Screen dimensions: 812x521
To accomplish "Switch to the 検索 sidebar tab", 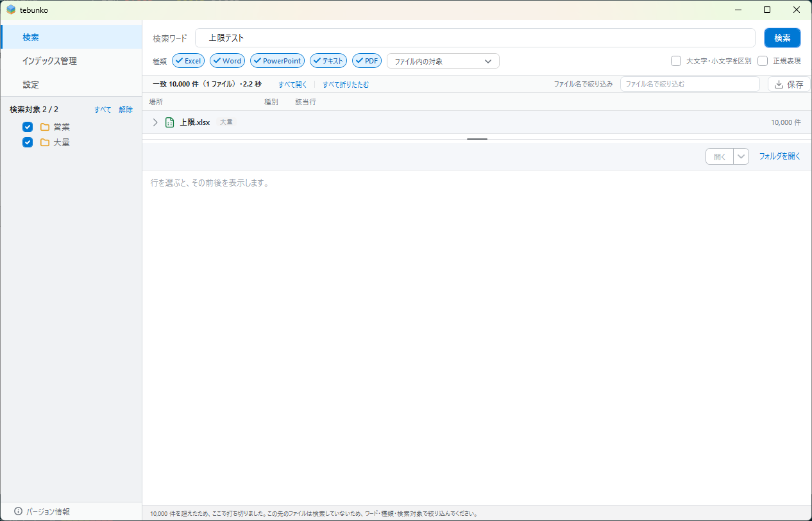I will click(71, 37).
